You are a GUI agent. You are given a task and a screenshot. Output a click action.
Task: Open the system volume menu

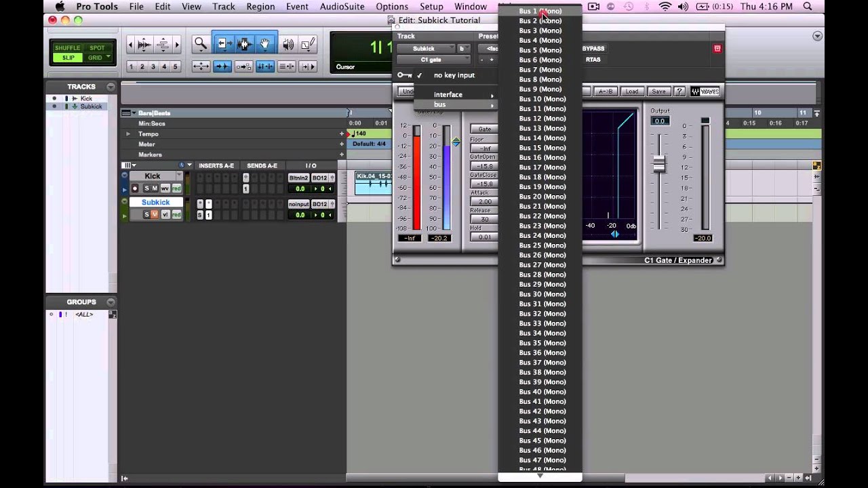point(683,7)
